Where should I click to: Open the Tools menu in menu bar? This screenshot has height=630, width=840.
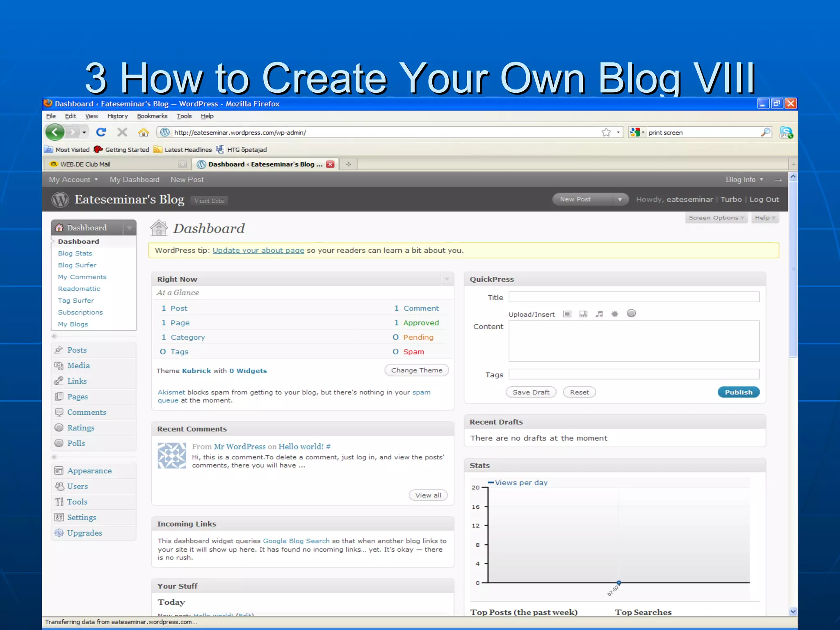click(x=184, y=116)
